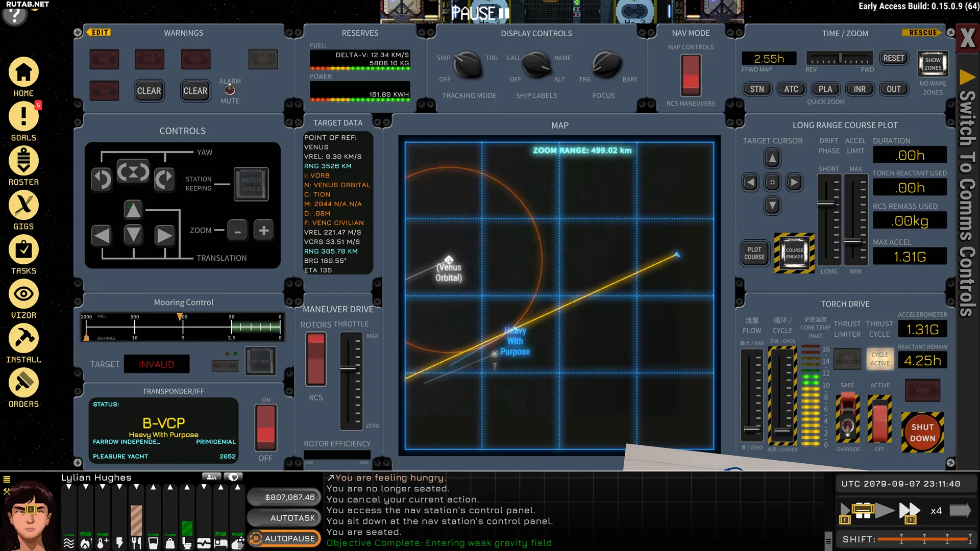This screenshot has height=551, width=980.
Task: Adjust the maneuver drive throttle slider
Action: coord(349,368)
